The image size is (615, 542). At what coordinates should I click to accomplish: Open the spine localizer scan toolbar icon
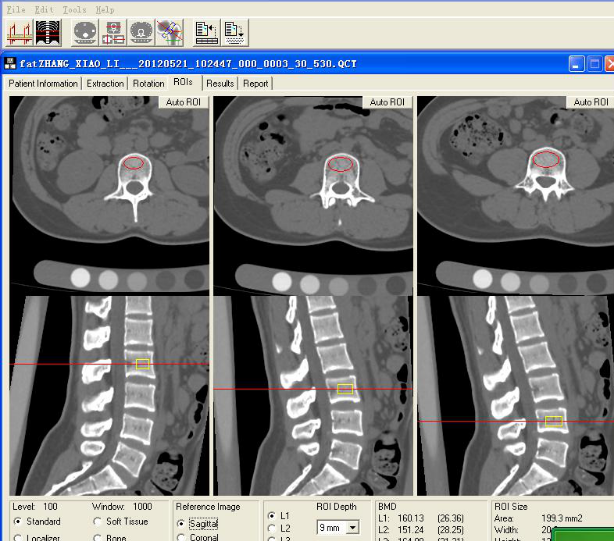pos(48,33)
